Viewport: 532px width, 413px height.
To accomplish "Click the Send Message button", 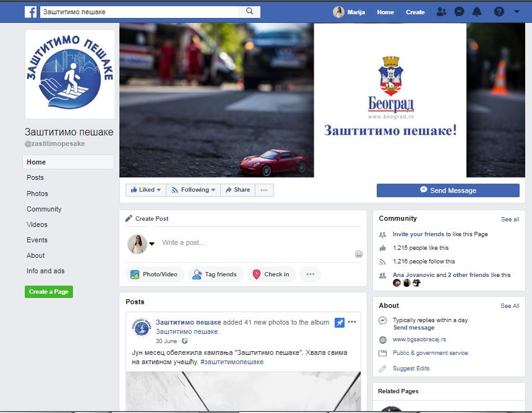I will pyautogui.click(x=448, y=190).
